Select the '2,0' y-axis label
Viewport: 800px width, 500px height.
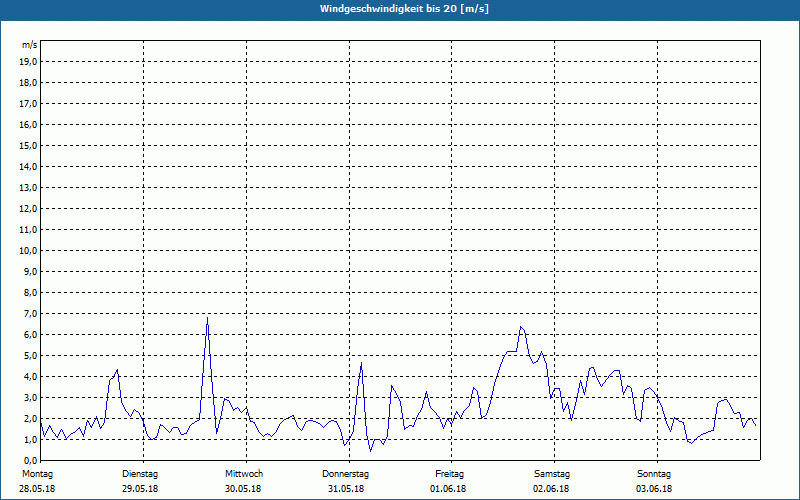point(30,418)
